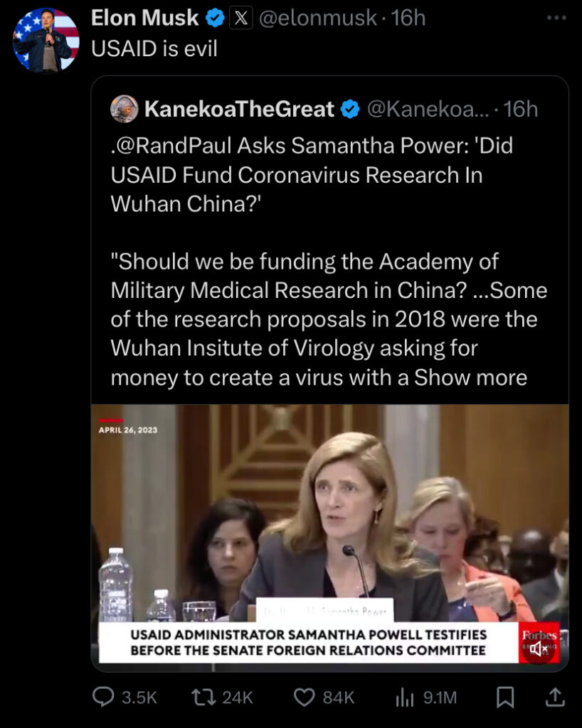Repost using the retweet arrows icon

[203, 697]
